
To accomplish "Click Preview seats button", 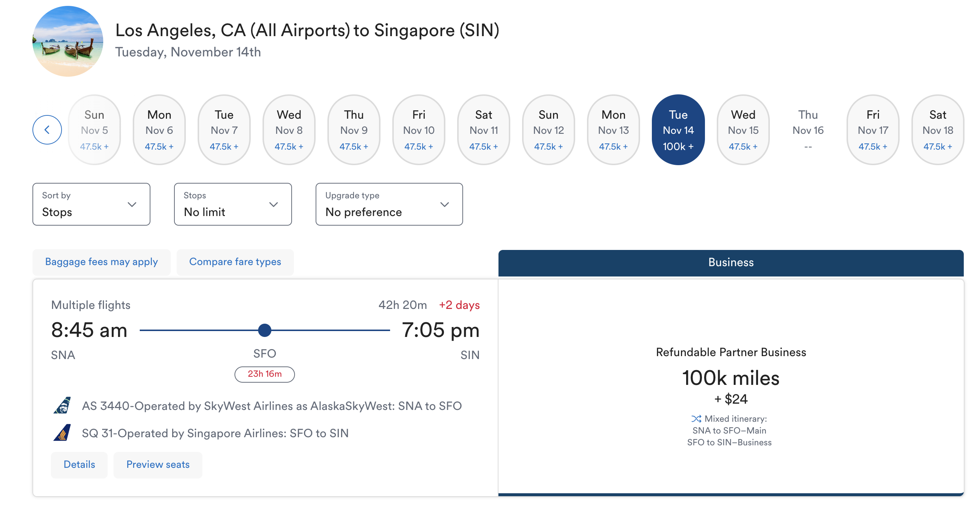I will (x=157, y=464).
